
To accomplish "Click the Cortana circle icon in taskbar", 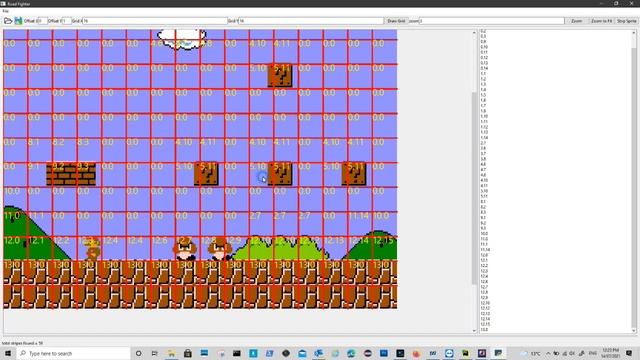I will point(138,353).
